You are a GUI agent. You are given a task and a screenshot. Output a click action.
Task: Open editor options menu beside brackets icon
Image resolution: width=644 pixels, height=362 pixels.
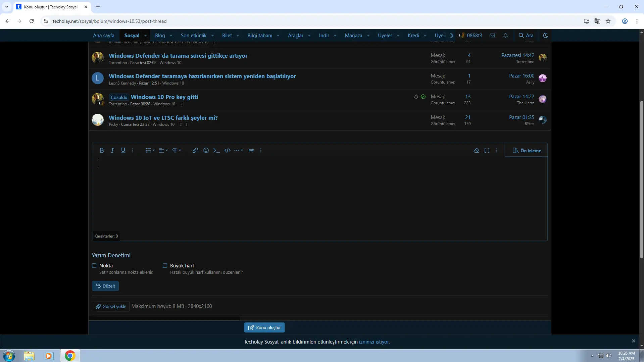496,150
